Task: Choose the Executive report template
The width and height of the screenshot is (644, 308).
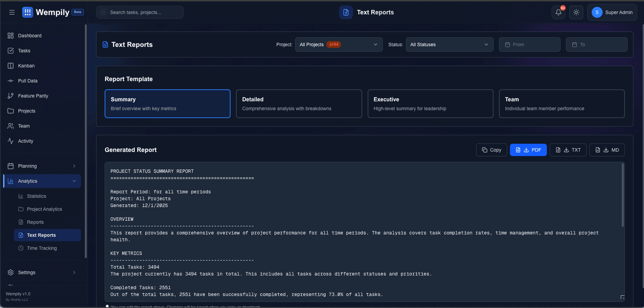Action: pos(430,103)
